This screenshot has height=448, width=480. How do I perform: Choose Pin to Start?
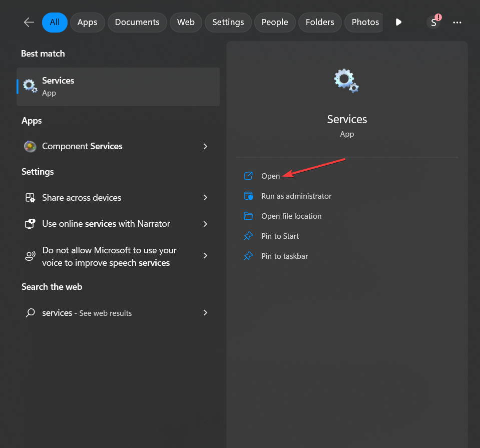click(280, 236)
